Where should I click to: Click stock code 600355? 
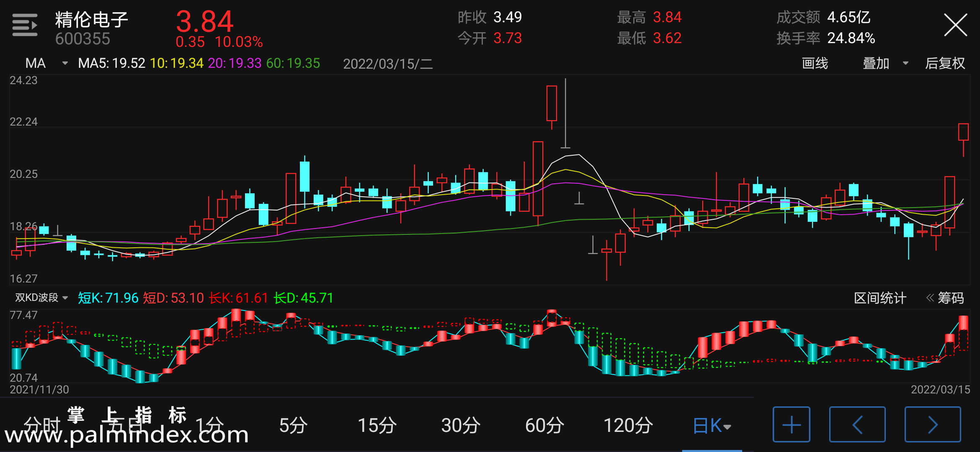click(x=83, y=39)
